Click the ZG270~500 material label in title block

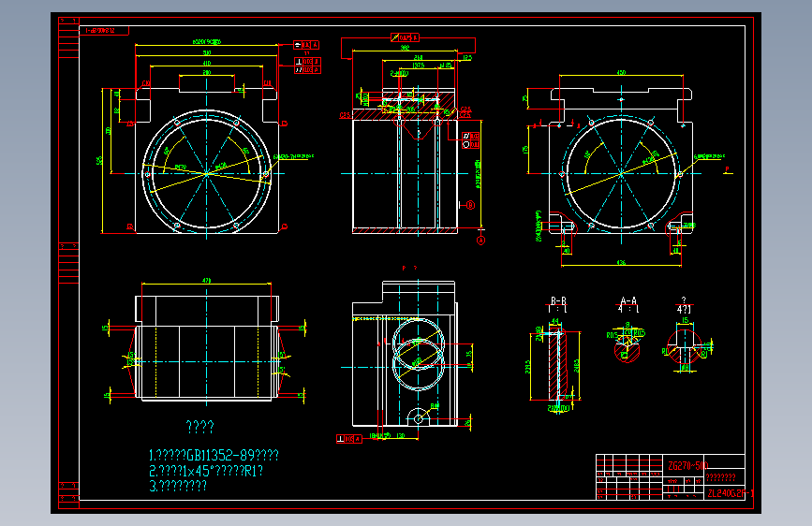click(x=687, y=465)
